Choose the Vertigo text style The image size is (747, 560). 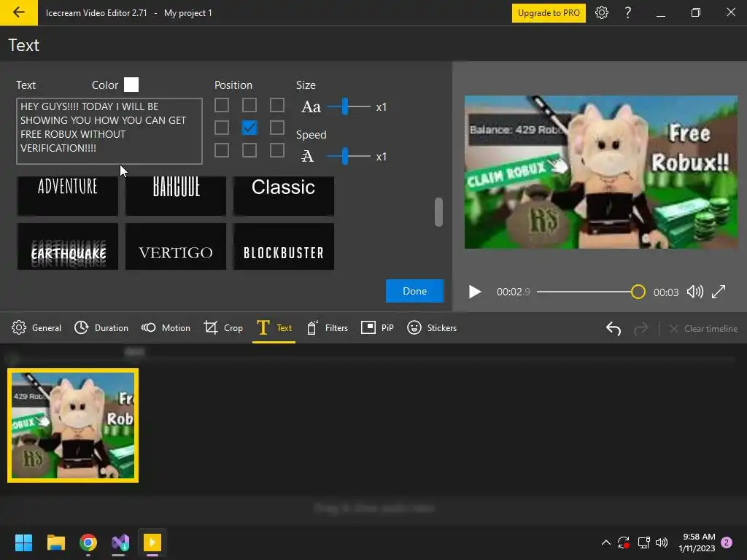176,246
